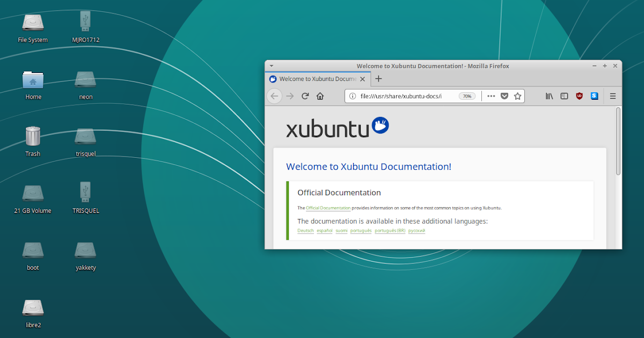Click the Welcome to Xubuntu Documentation! heading

point(369,166)
